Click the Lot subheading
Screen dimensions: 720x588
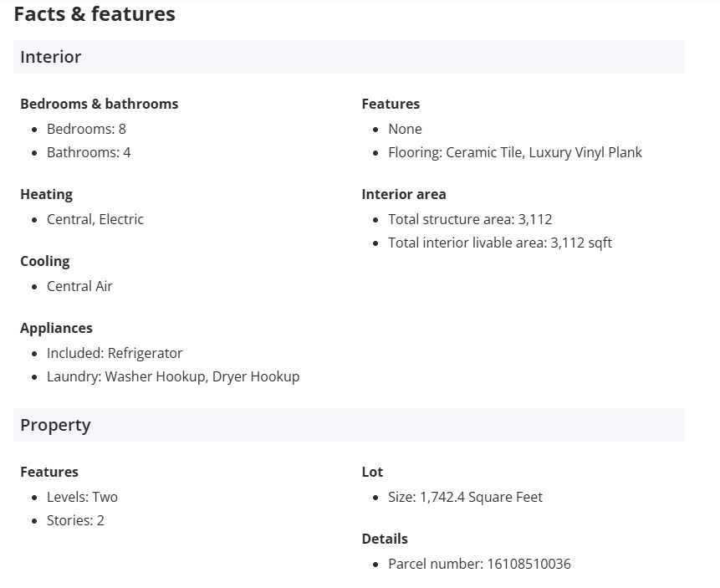click(x=372, y=472)
